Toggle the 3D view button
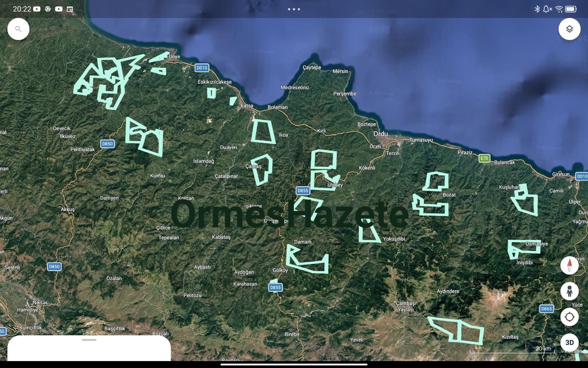 click(x=569, y=342)
